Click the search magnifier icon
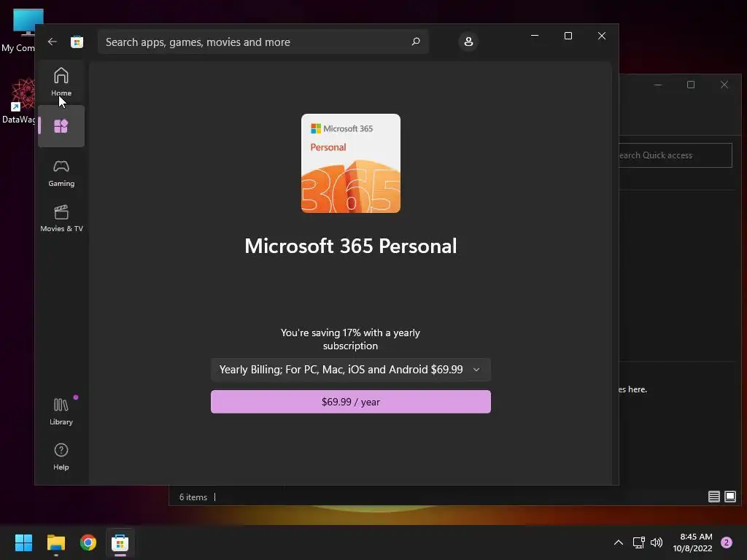Viewport: 747px width, 560px height. coord(415,42)
